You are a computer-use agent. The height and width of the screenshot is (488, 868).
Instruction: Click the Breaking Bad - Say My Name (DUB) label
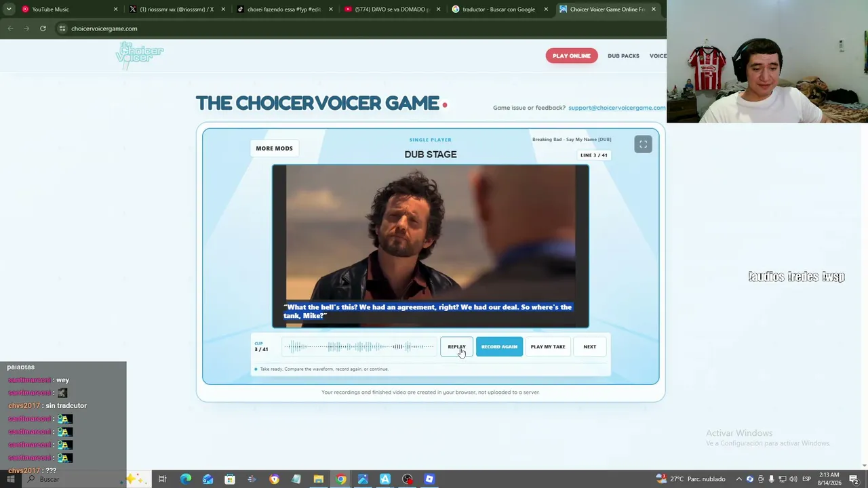pyautogui.click(x=572, y=140)
